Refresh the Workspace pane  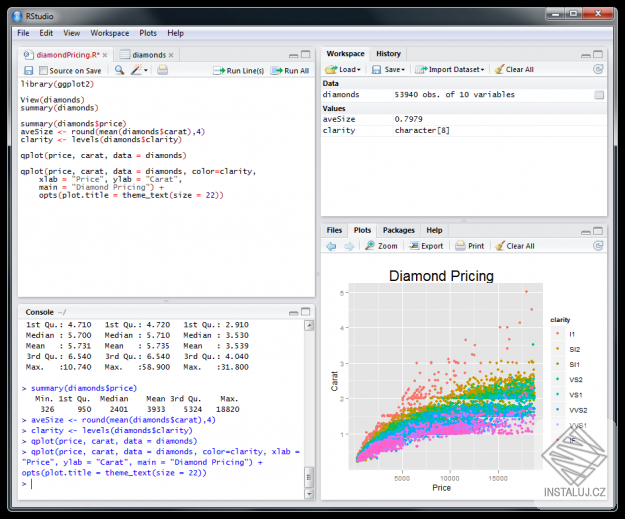(597, 70)
